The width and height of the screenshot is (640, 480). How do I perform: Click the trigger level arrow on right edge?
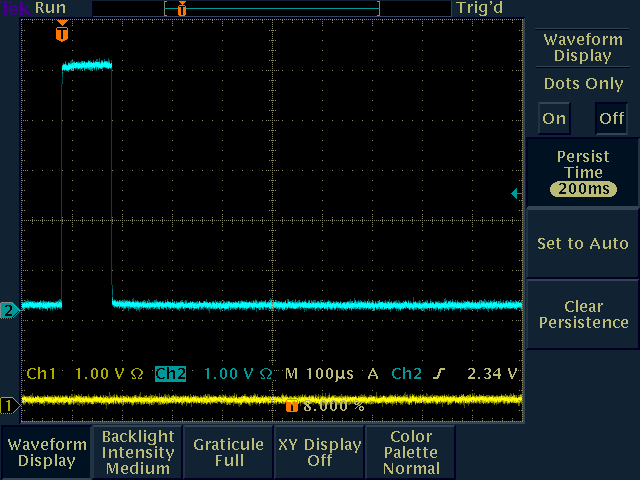coord(515,193)
